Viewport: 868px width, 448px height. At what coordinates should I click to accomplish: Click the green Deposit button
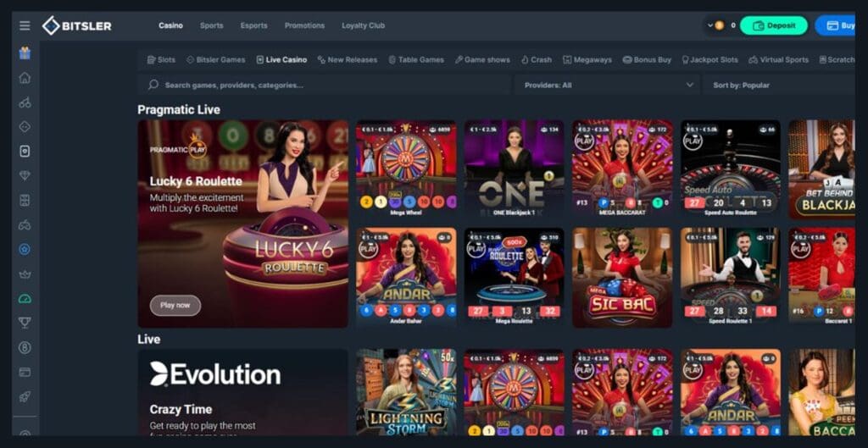774,25
